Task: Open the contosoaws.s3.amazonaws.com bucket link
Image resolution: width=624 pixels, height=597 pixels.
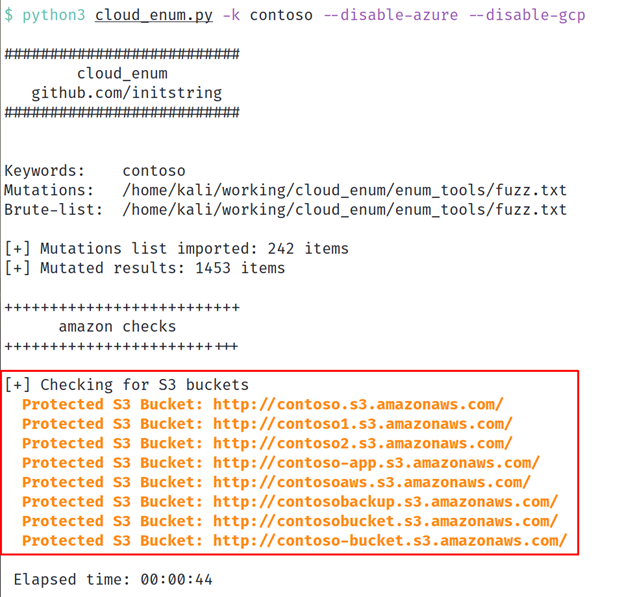Action: (372, 482)
